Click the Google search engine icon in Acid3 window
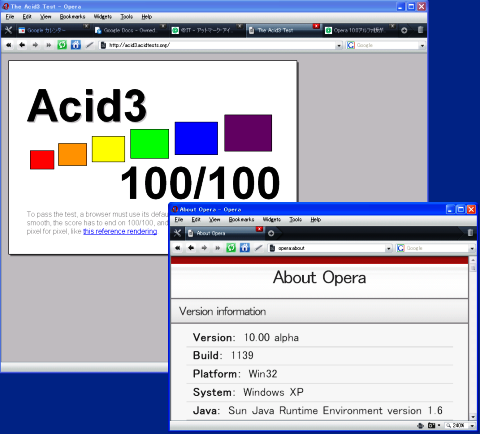The width and height of the screenshot is (480, 434). [x=350, y=45]
